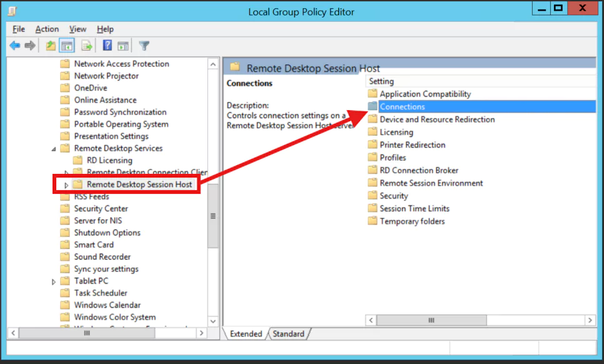604x364 pixels.
Task: Click the Back arrow toolbar icon
Action: [x=14, y=46]
